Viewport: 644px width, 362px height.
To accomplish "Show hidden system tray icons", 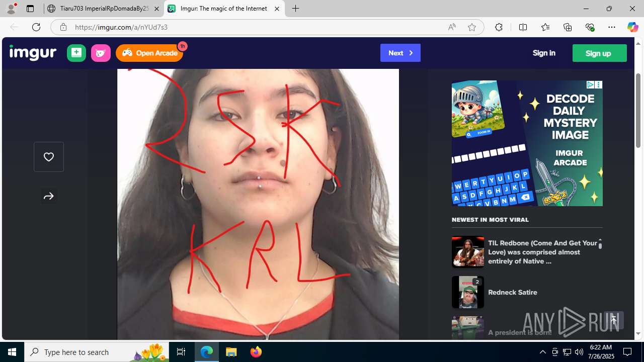I will [x=542, y=352].
